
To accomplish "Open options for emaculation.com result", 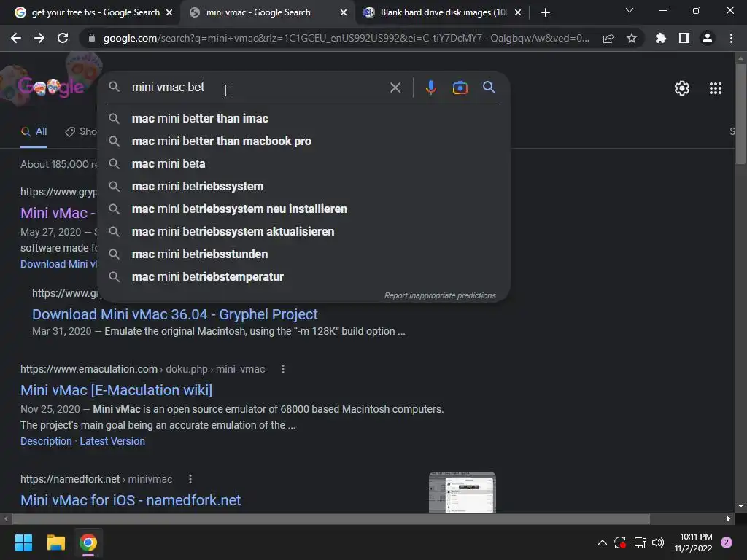I will [283, 369].
